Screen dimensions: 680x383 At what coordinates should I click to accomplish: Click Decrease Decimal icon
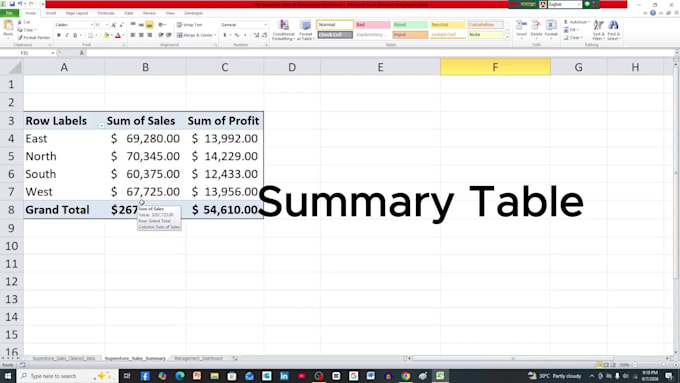[264, 35]
